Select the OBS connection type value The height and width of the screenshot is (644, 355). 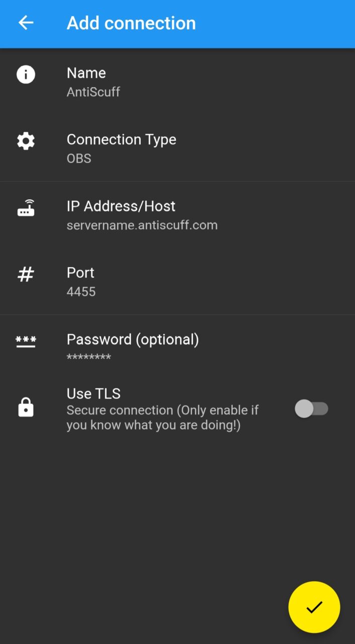79,158
